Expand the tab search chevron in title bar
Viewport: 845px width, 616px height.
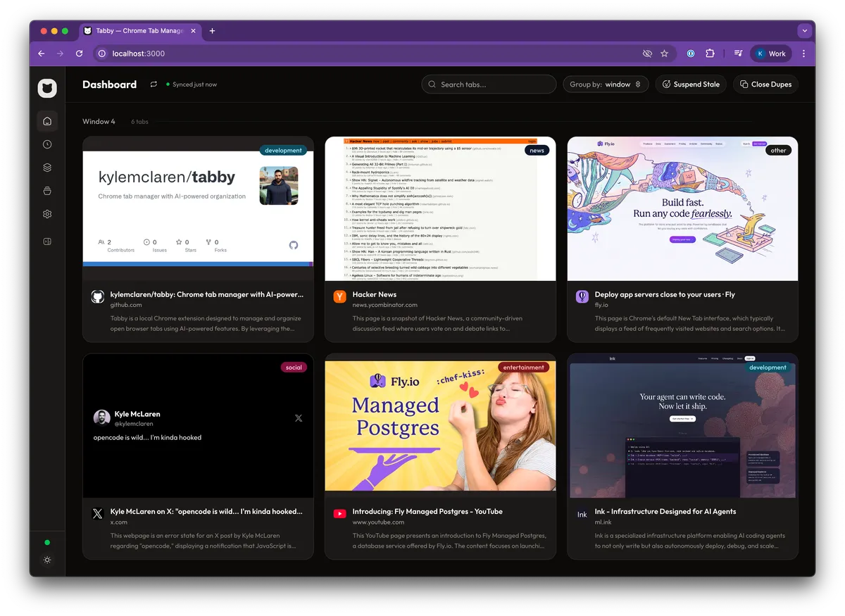(805, 31)
